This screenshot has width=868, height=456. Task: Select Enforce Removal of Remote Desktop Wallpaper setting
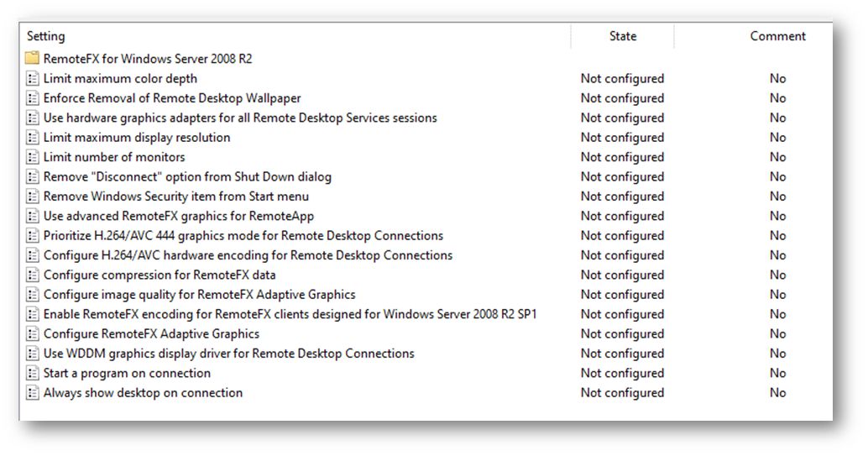(x=171, y=98)
